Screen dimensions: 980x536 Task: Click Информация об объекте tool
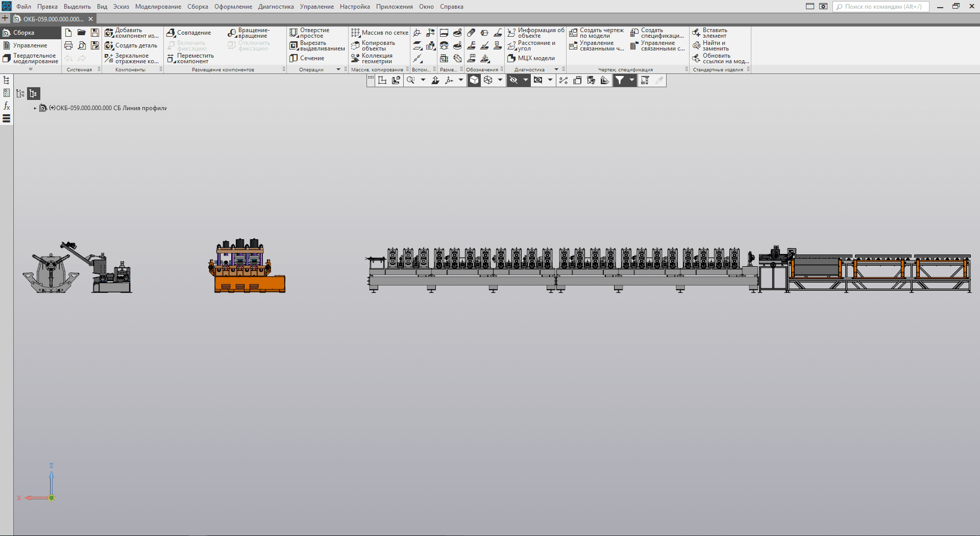(536, 33)
